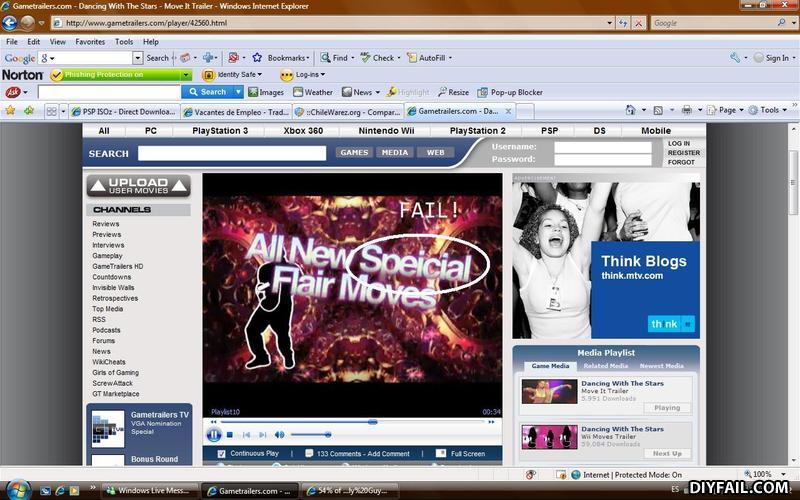800x500 pixels.
Task: Stop the video with the square button
Action: point(230,435)
